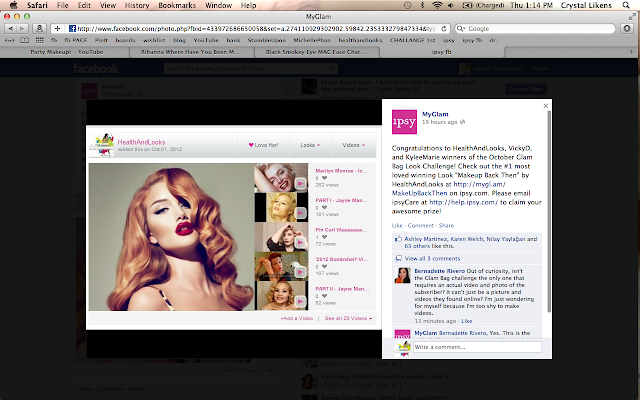The height and width of the screenshot is (400, 640).
Task: Open a new tab with plus button
Action: point(631,52)
